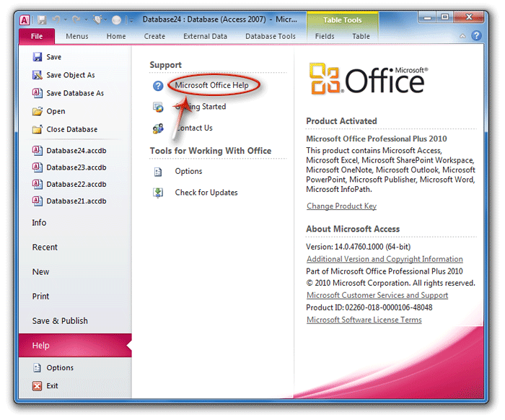Open Microsoft Office Help
Image resolution: width=505 pixels, height=420 pixels.
coord(212,85)
